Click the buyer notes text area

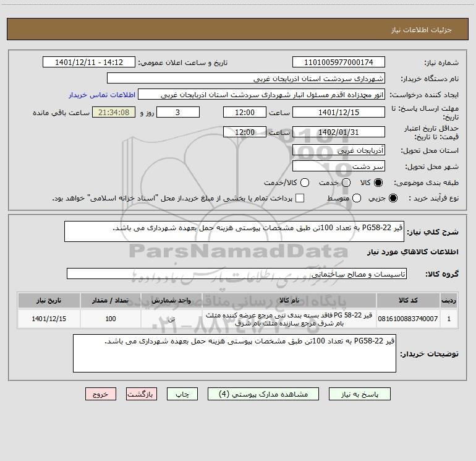pos(234,353)
